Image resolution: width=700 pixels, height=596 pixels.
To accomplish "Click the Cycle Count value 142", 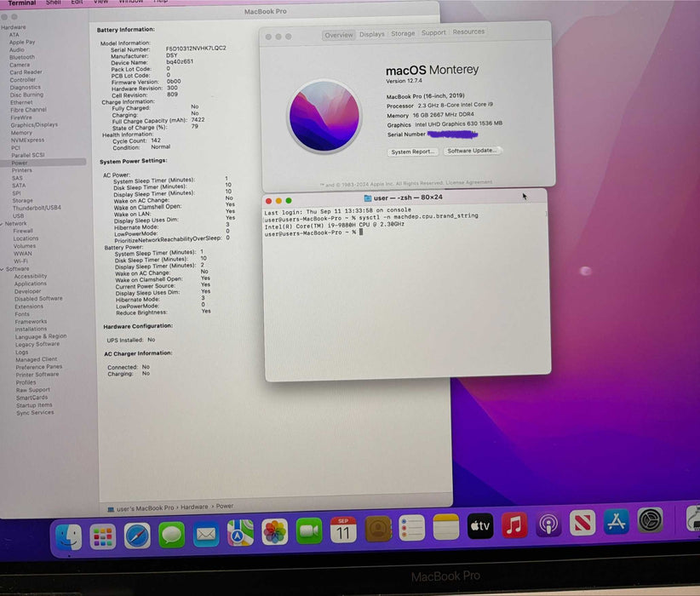I will point(156,140).
